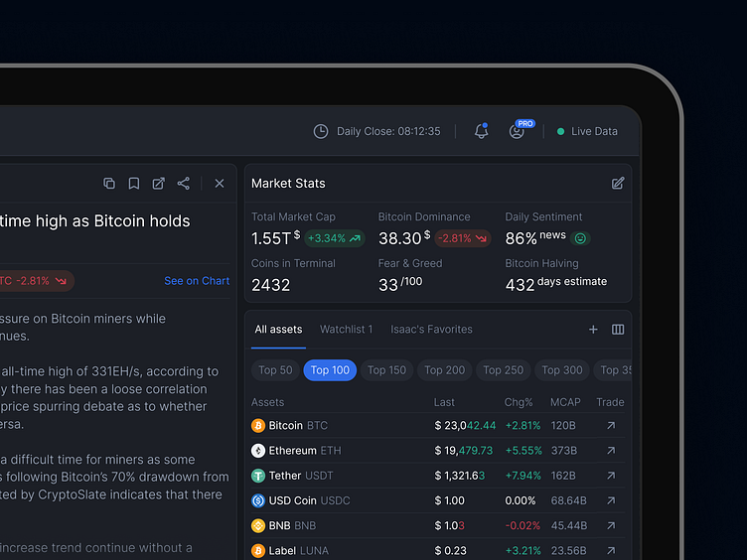Sort by the MCAP column header
The height and width of the screenshot is (560, 747).
coord(565,402)
